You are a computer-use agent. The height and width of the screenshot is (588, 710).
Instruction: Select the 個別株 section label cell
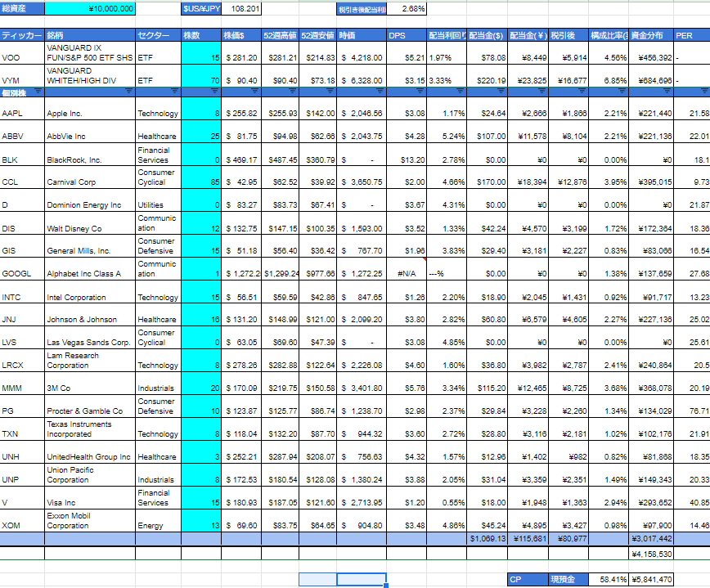[22, 92]
